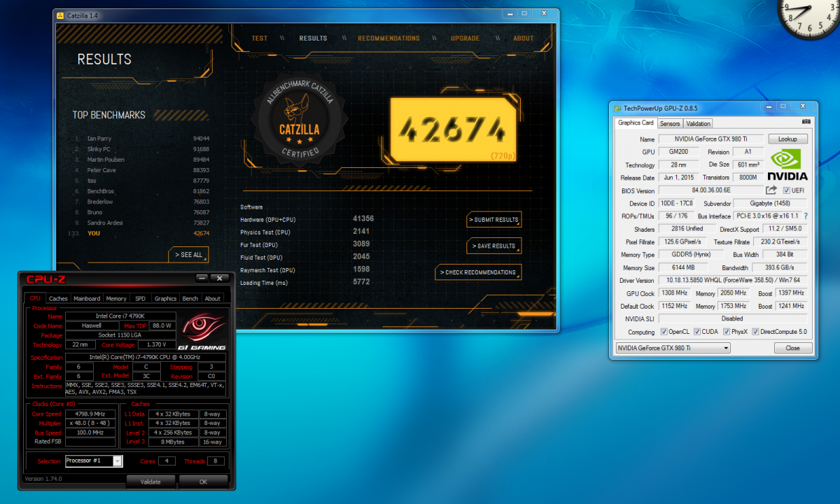This screenshot has height=504, width=840.
Task: Click the Bus Interface question mark icon
Action: [806, 216]
